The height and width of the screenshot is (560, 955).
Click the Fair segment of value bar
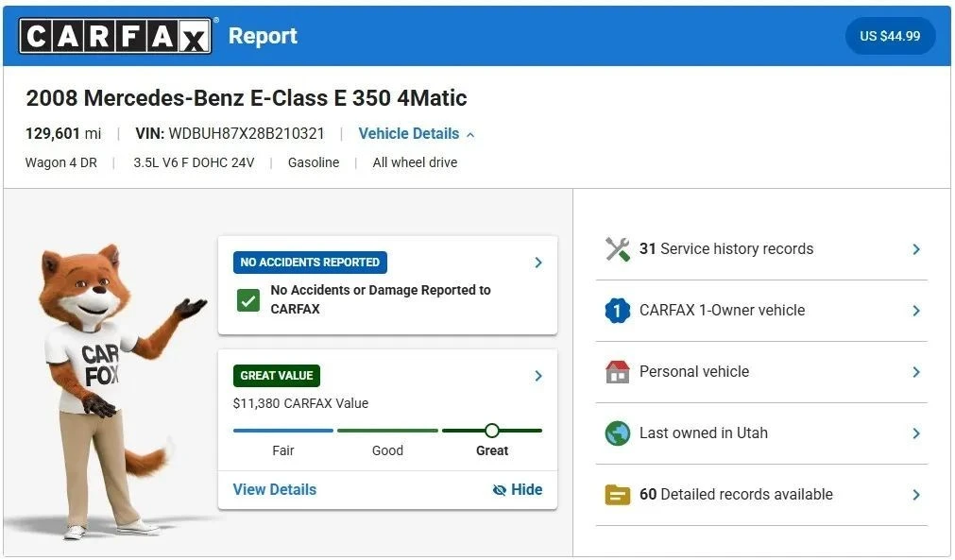tap(283, 431)
